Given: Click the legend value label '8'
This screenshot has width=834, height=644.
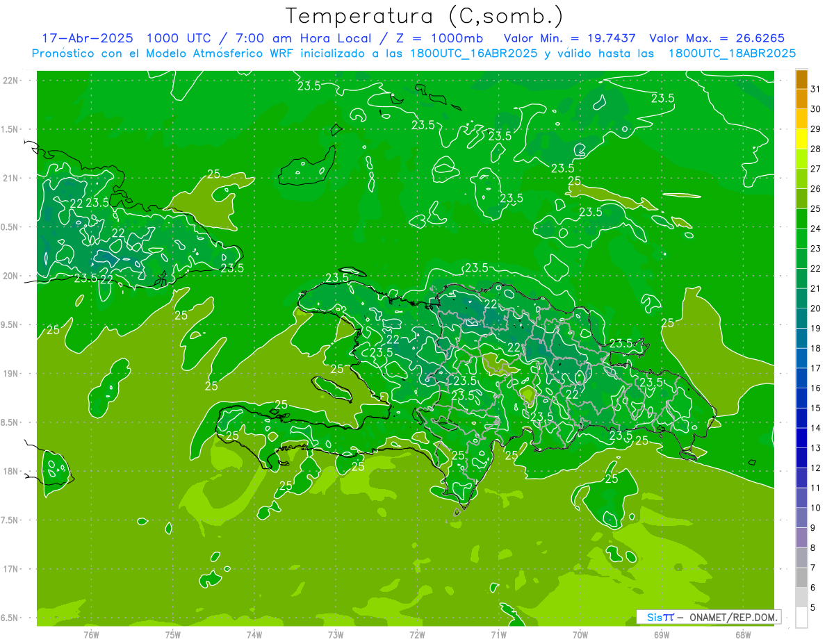Looking at the screenshot, I should tap(813, 548).
